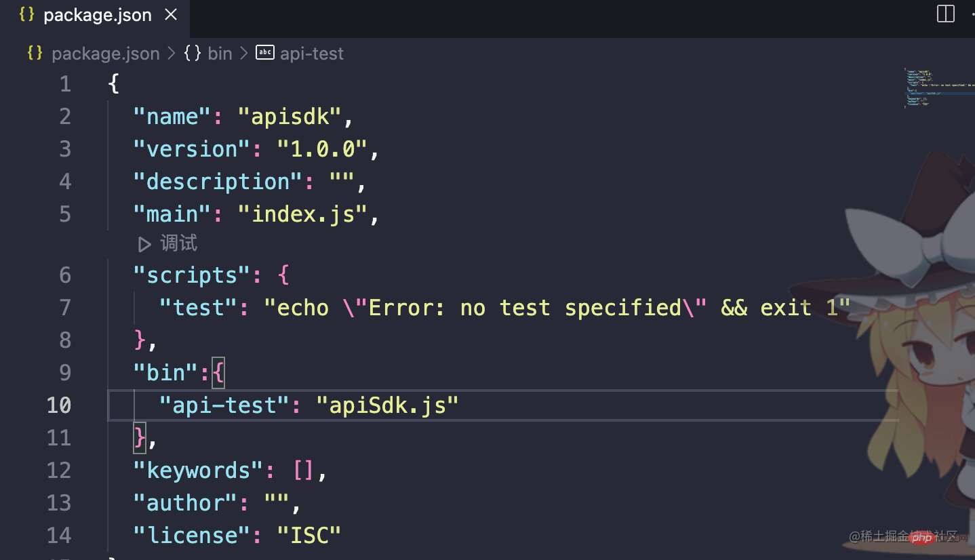Screen dimensions: 975x560
Task: Select the package.json editor tab
Action: [x=97, y=15]
